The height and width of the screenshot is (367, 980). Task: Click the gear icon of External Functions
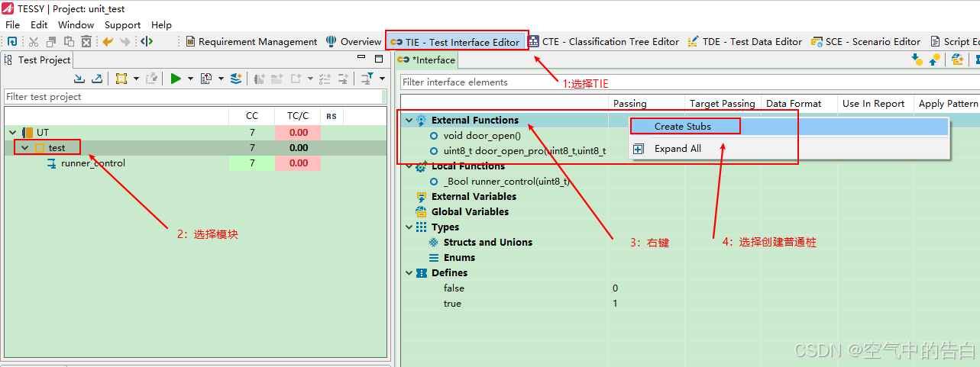click(421, 120)
